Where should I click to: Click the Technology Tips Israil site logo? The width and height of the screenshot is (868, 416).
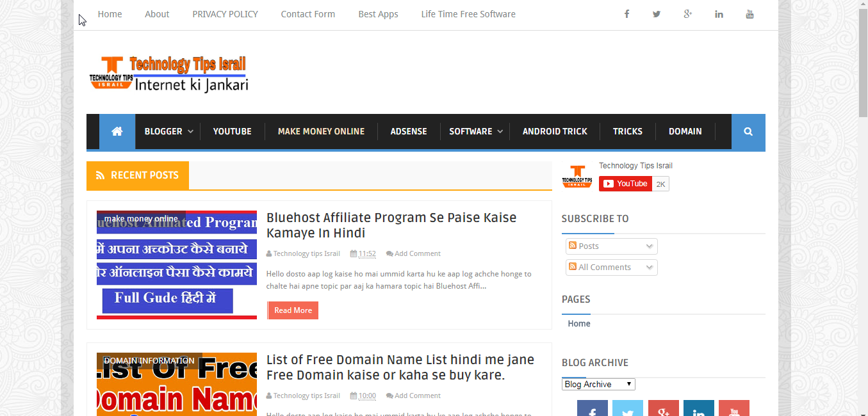169,74
